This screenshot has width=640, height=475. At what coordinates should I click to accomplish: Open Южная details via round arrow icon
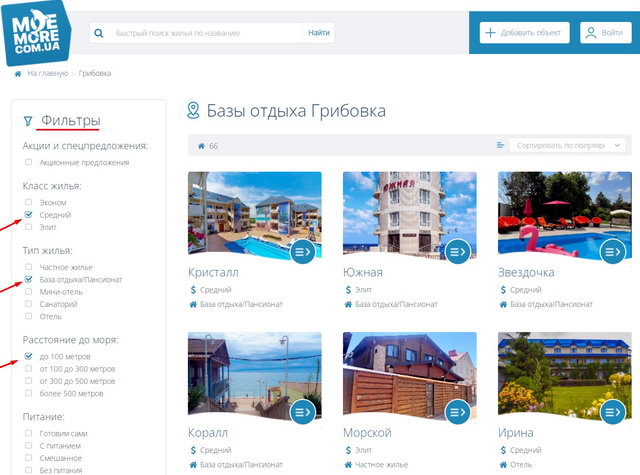click(x=458, y=252)
